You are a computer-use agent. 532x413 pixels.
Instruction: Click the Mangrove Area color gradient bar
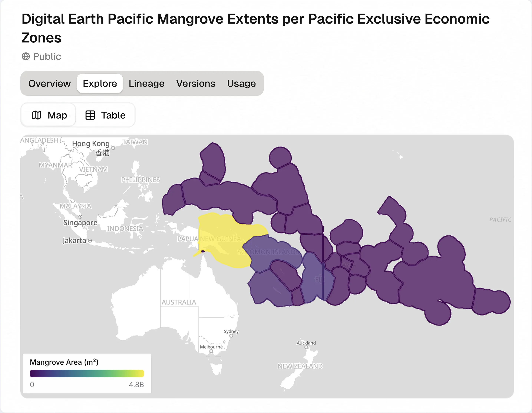pos(87,373)
